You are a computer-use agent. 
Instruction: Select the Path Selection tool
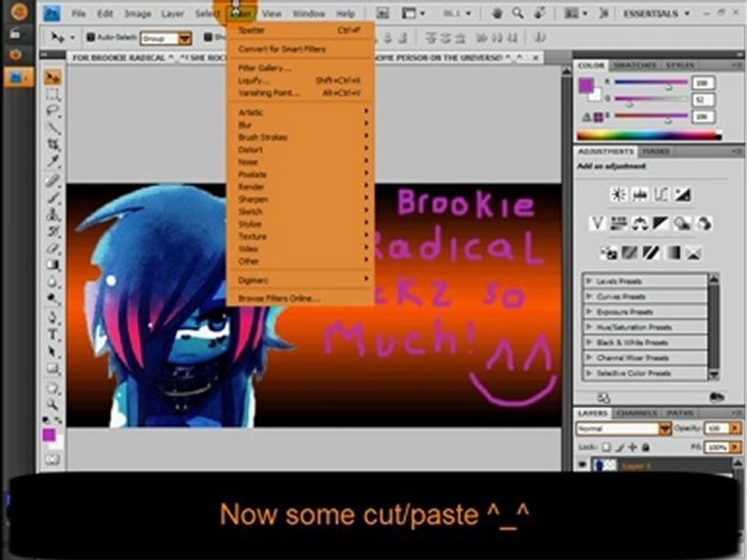[x=53, y=352]
